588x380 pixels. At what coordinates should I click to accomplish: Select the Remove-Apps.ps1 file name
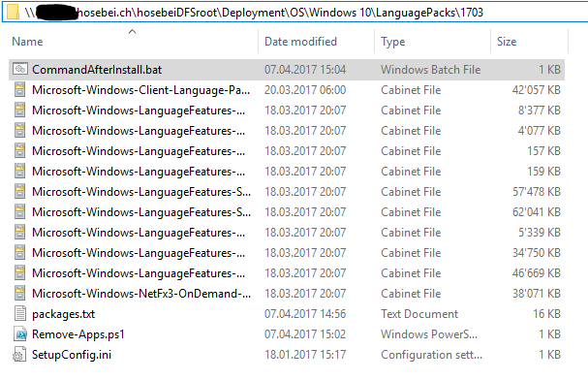[78, 334]
